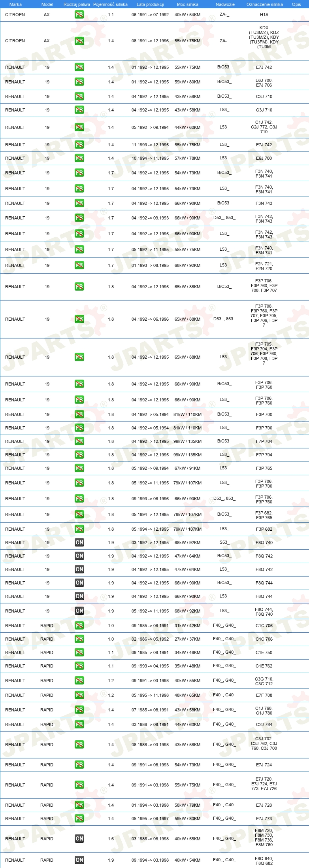Click the diesel ON icon in the F8Q 744 B/C53_ row
309x868 pixels.
tap(79, 583)
